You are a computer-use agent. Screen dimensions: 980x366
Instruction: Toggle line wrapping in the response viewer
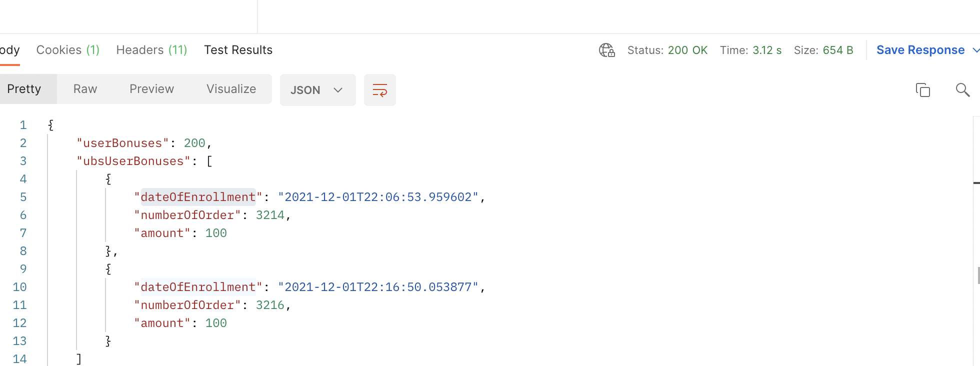pyautogui.click(x=379, y=90)
